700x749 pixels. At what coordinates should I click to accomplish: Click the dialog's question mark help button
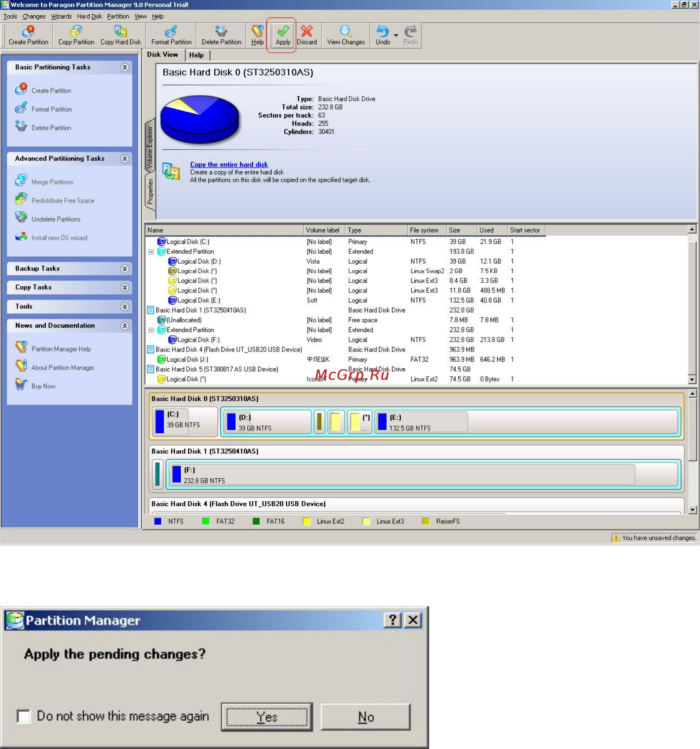[392, 620]
